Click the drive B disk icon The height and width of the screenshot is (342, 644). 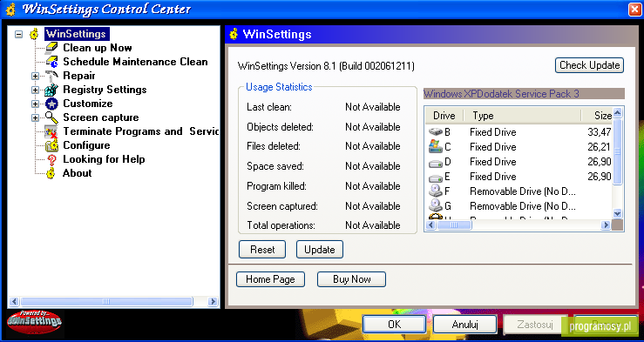(x=436, y=132)
